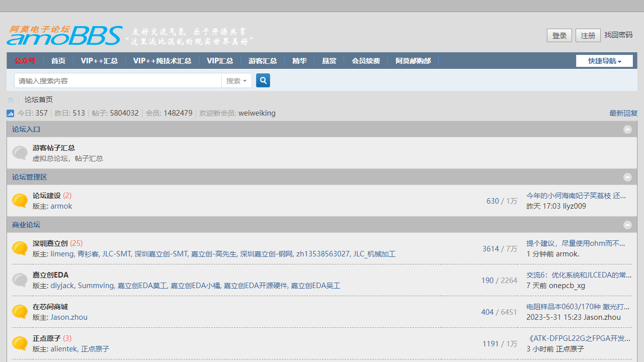This screenshot has width=644, height=362.
Task: Open latest post 《ATK-DFPGL22G之FPGA开发
Action: click(x=579, y=338)
